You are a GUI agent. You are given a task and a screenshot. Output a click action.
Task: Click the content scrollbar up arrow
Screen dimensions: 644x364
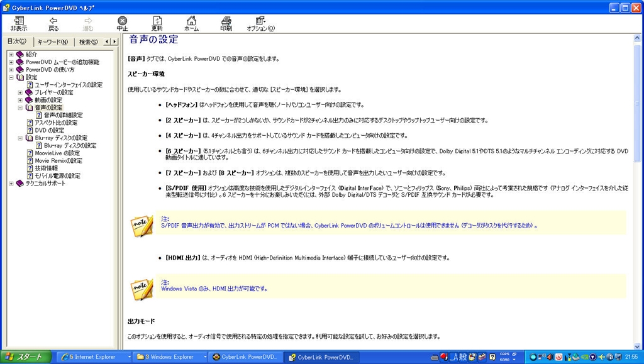pos(638,38)
